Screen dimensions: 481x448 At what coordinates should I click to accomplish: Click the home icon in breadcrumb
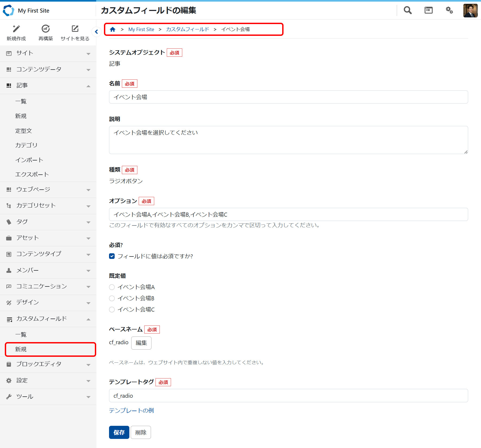click(113, 29)
